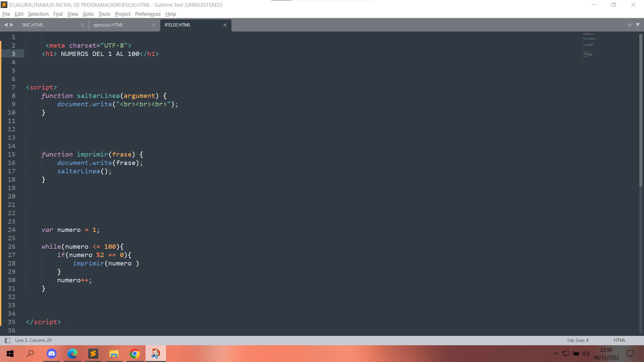The height and width of the screenshot is (362, 644).
Task: Click the vertical scrollbar of the editor
Action: 641,111
